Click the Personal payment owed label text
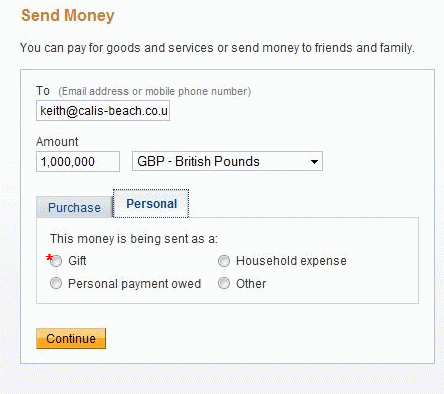This screenshot has width=444, height=394. click(x=134, y=284)
